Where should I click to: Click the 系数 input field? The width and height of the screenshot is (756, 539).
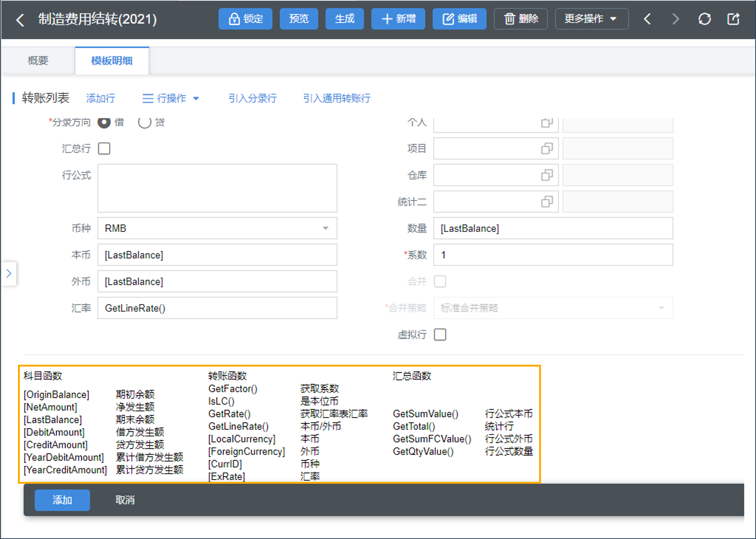(x=553, y=255)
